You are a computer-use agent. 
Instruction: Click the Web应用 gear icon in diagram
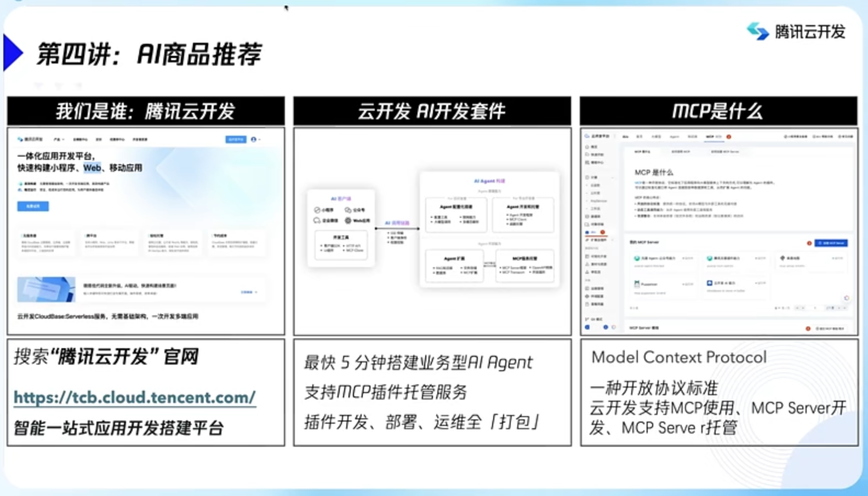coord(348,221)
